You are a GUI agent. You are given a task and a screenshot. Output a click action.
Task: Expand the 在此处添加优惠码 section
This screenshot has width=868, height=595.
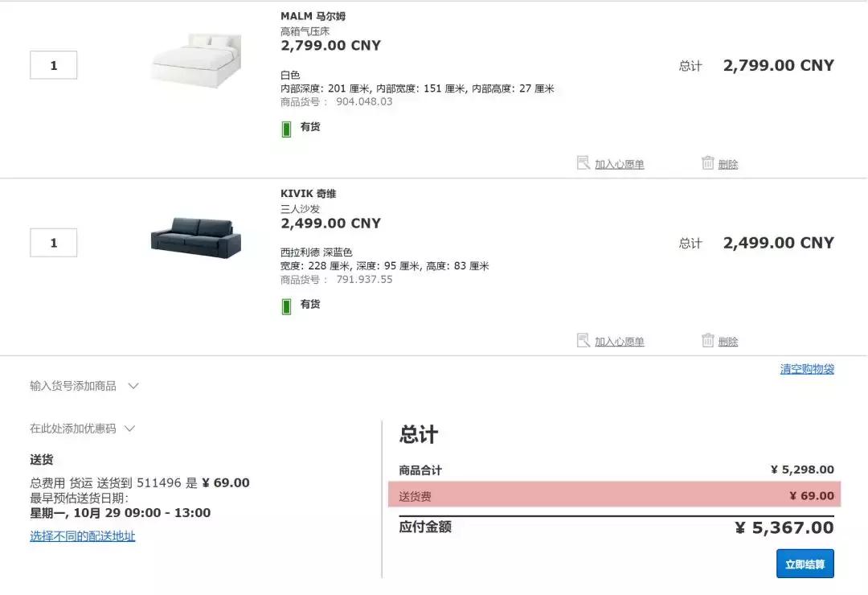coord(74,428)
